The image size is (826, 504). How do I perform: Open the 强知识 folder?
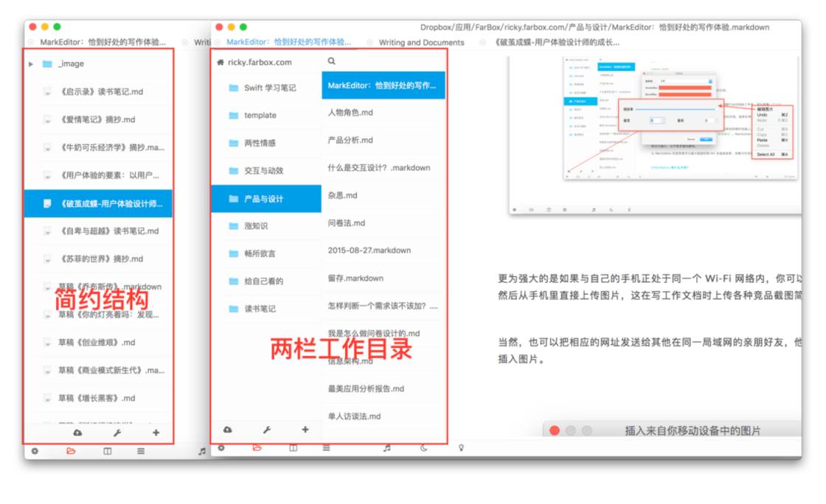pos(266,226)
